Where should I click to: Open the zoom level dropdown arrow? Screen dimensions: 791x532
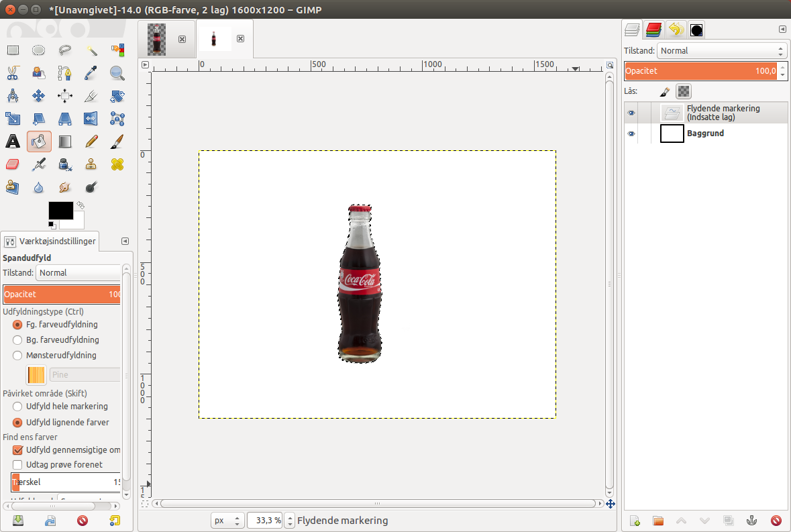[x=290, y=521]
